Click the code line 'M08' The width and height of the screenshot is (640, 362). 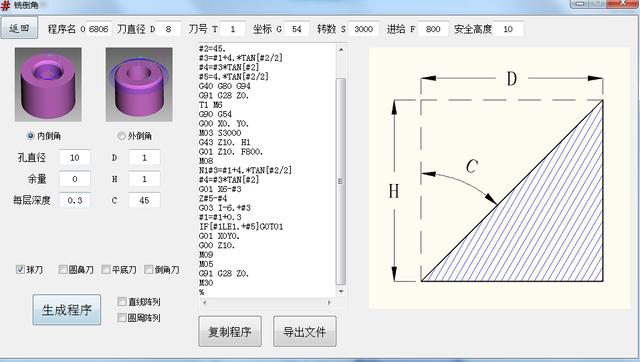(x=206, y=161)
